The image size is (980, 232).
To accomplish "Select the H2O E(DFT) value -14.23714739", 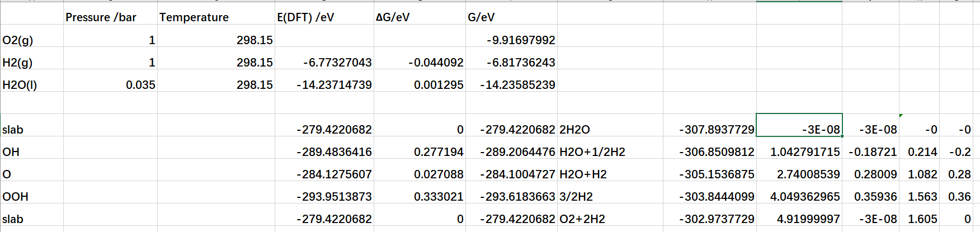I will [x=324, y=84].
